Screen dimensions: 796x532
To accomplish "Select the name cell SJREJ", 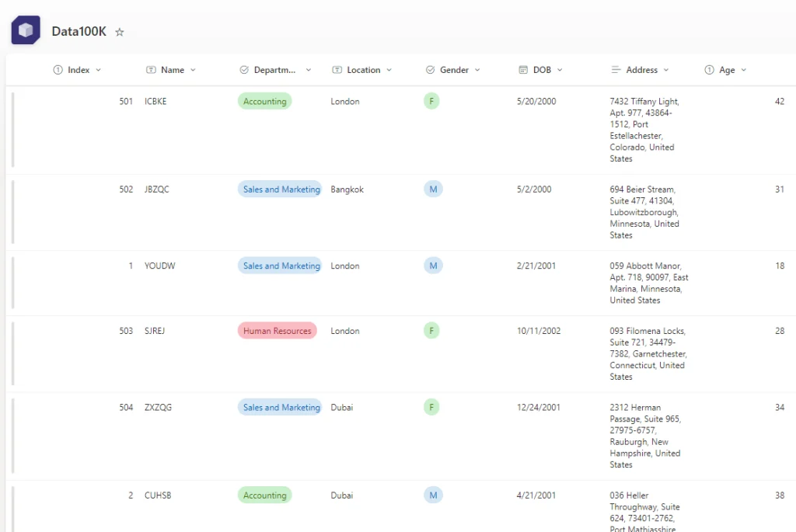I will (155, 331).
